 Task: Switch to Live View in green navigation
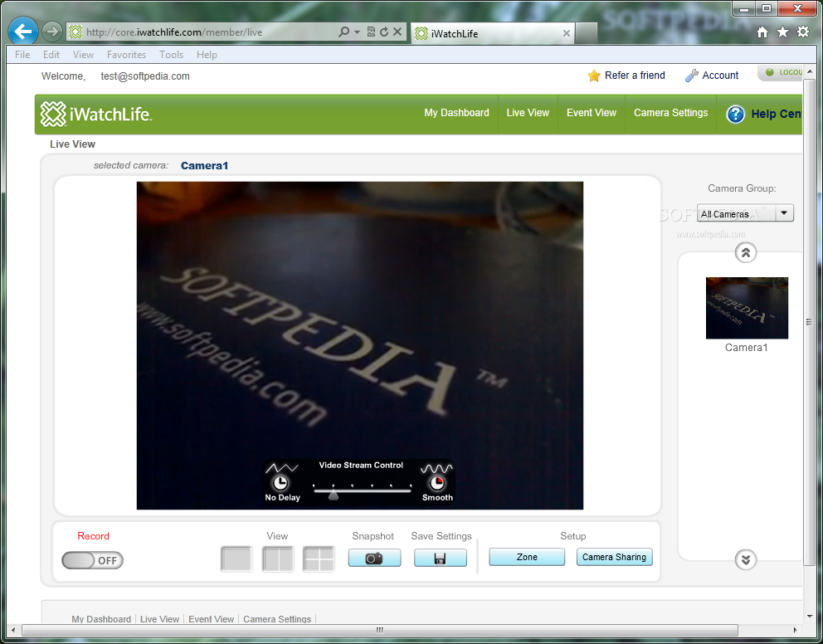tap(528, 113)
